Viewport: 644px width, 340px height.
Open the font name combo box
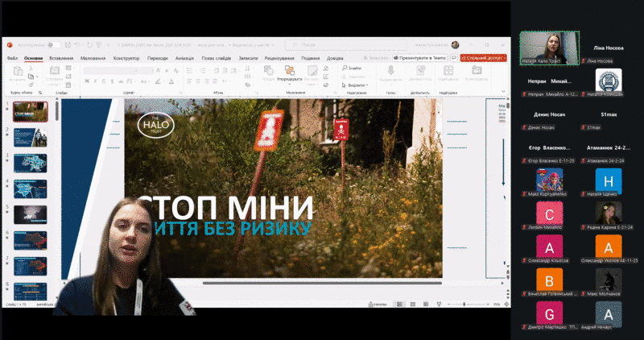tap(109, 71)
